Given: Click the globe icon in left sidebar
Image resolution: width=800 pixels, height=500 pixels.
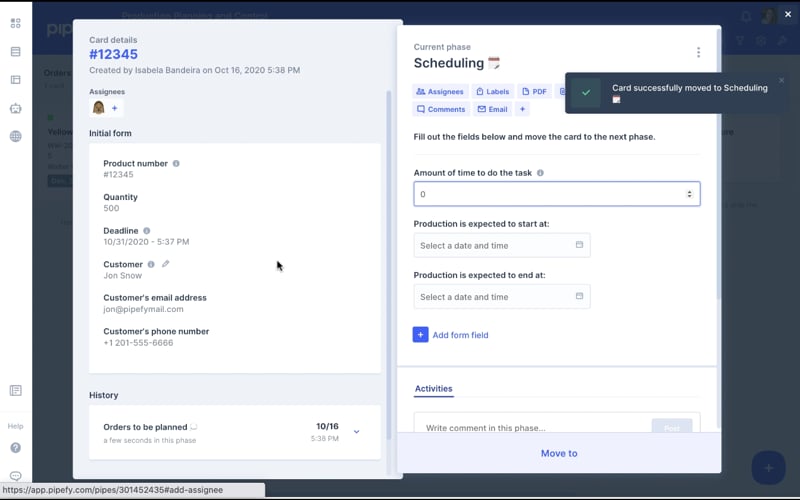Looking at the screenshot, I should pos(15,136).
